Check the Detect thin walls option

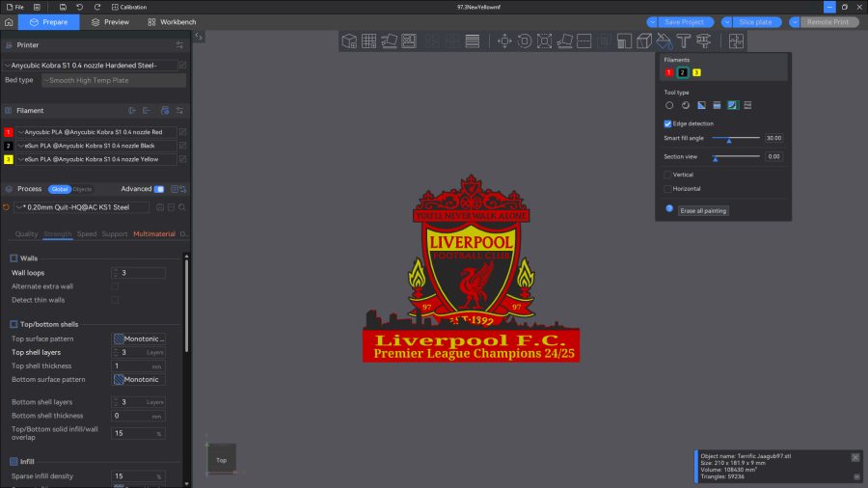click(x=115, y=300)
